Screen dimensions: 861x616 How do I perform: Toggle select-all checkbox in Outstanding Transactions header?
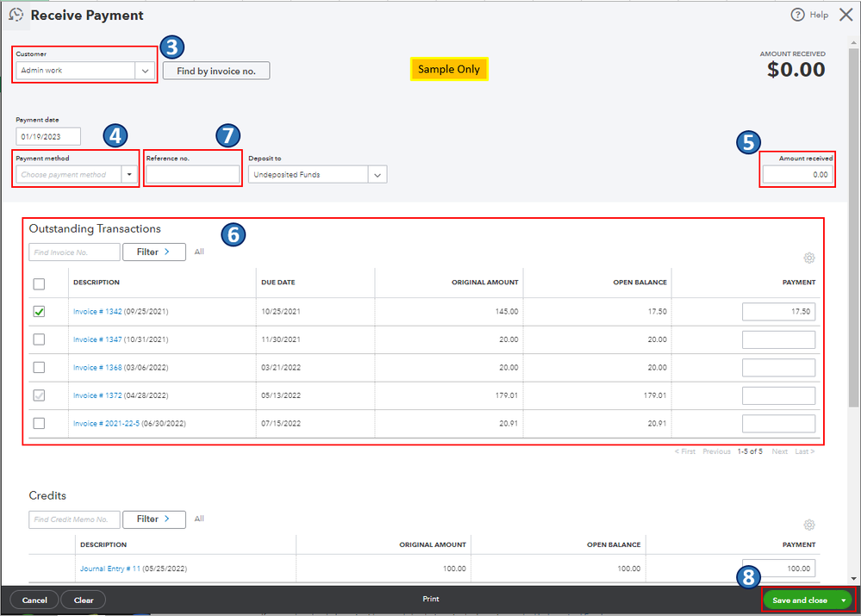pyautogui.click(x=39, y=283)
